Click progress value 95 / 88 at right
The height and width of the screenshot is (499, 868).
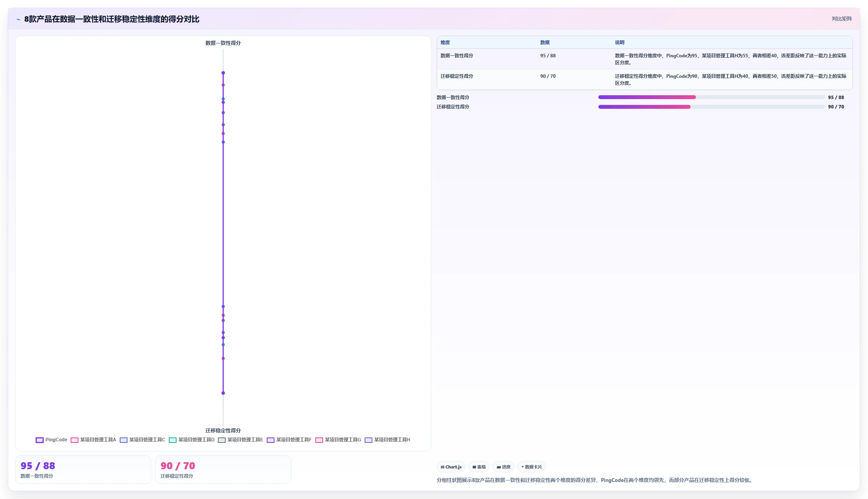coord(836,98)
